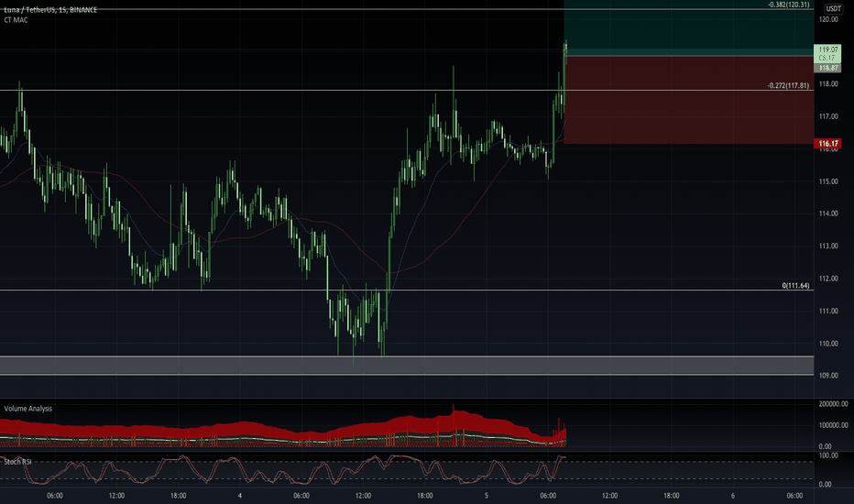Select the grey 118.87 entry price tag
Screen dimensions: 854x504
827,68
